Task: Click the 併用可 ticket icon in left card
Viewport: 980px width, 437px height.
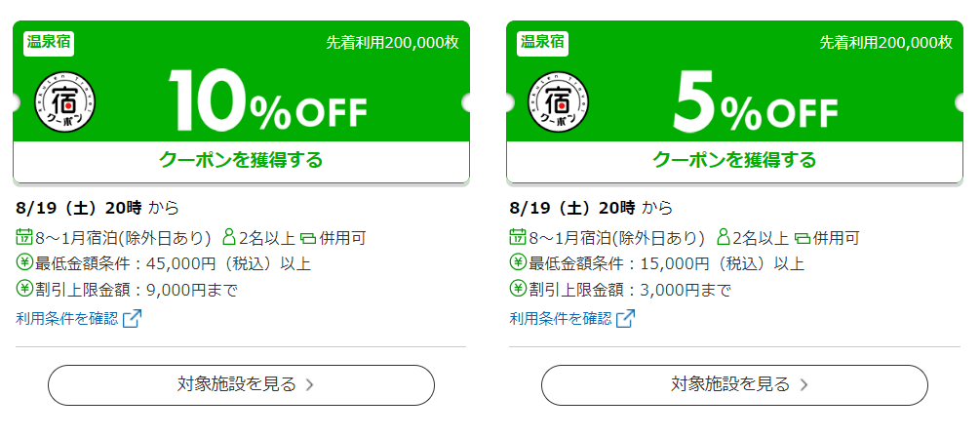Action: point(308,238)
